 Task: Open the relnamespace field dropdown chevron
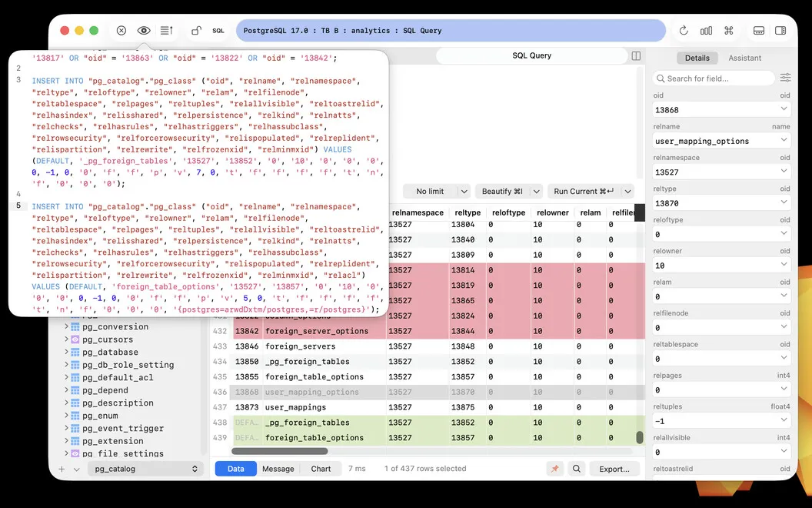[x=784, y=171]
